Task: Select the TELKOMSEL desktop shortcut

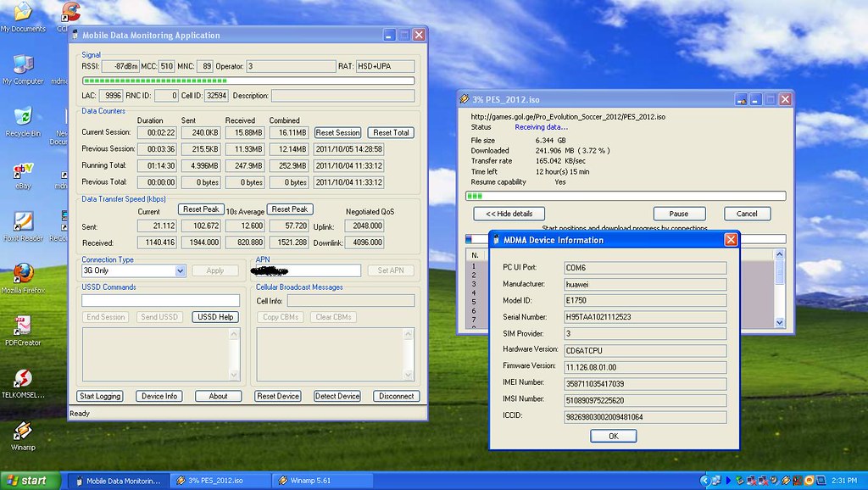Action: (x=23, y=384)
